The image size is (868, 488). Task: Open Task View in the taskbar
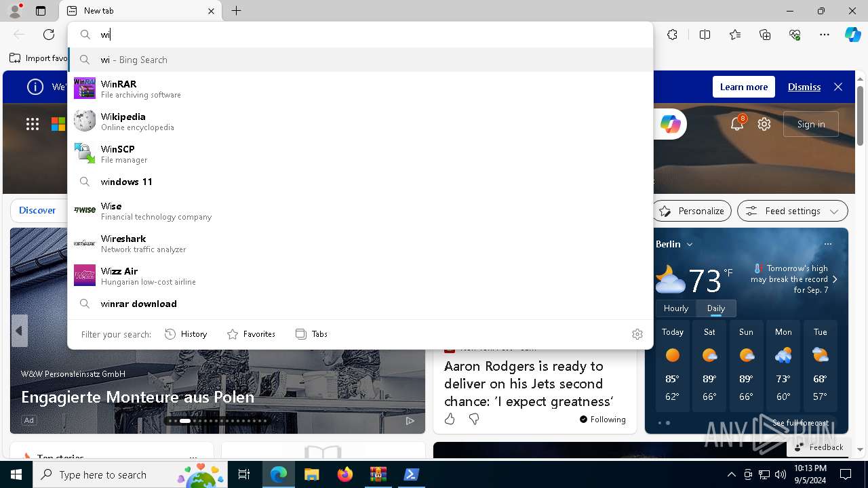pos(244,474)
